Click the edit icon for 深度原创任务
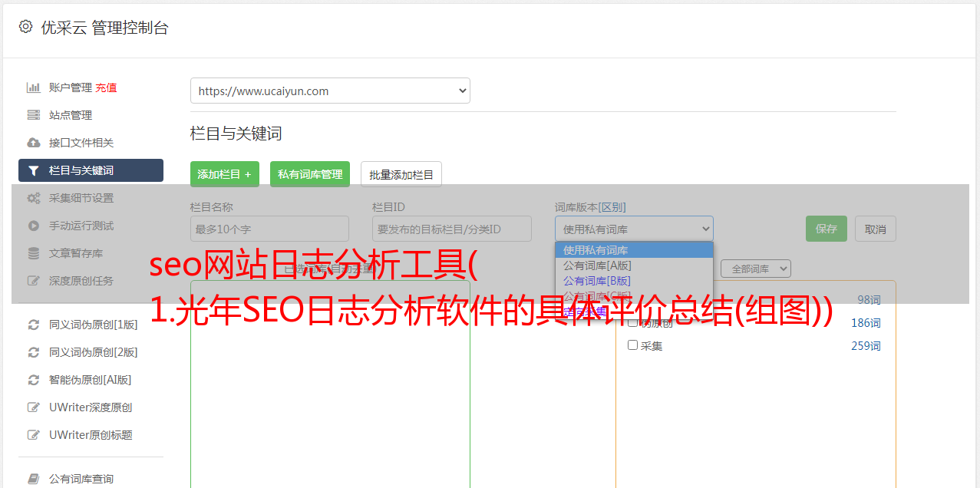This screenshot has width=980, height=488. click(34, 281)
